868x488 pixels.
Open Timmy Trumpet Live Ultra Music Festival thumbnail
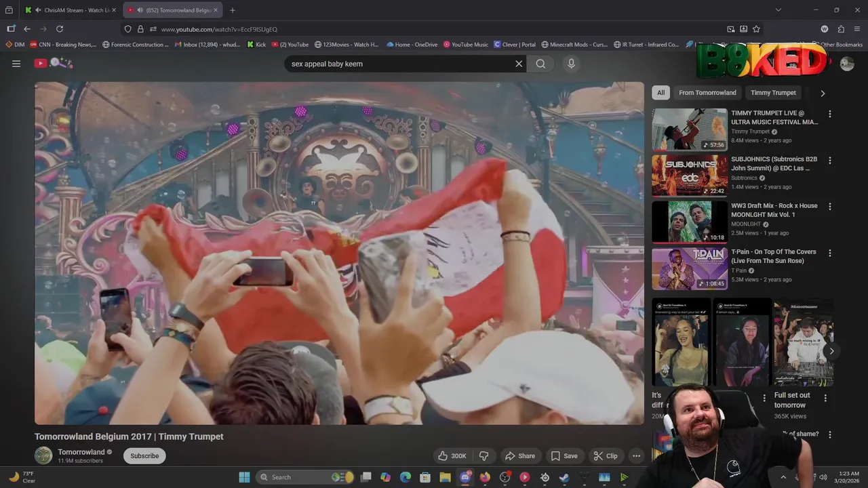(x=690, y=129)
